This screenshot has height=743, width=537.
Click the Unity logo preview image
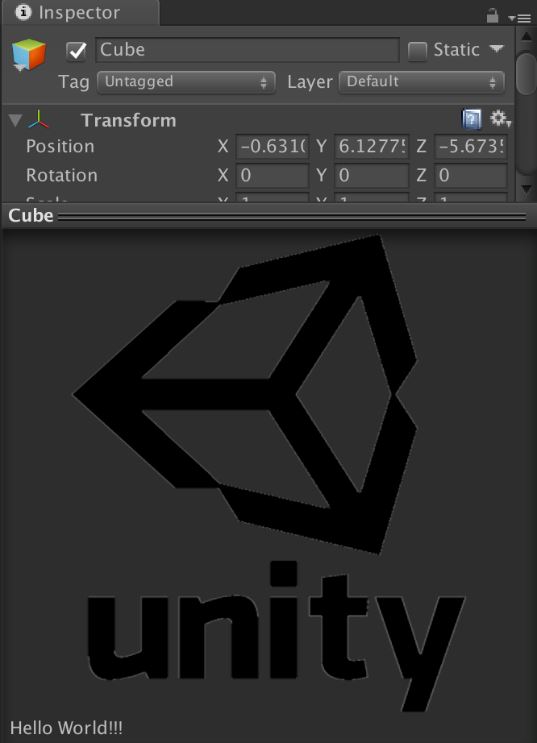click(x=269, y=471)
